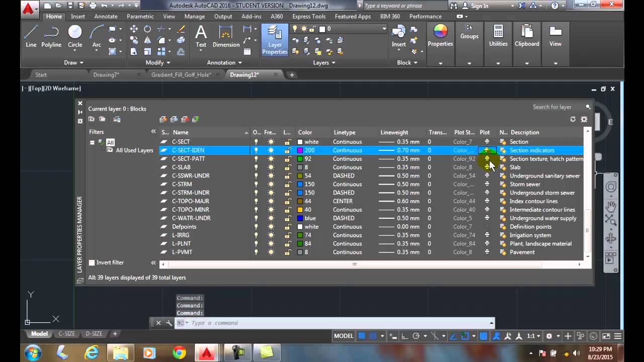Toggle Plot icon for C-TOPO-MAJR layer
Image resolution: width=644 pixels, height=362 pixels.
tap(487, 201)
